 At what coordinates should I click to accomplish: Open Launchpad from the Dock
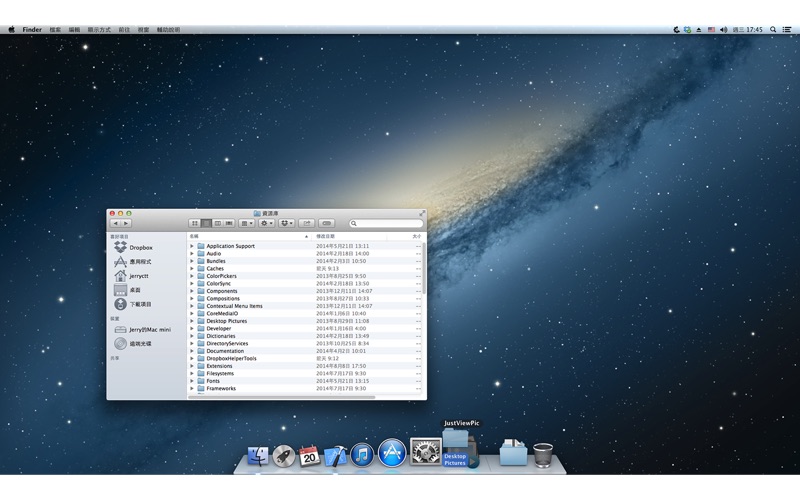point(284,456)
